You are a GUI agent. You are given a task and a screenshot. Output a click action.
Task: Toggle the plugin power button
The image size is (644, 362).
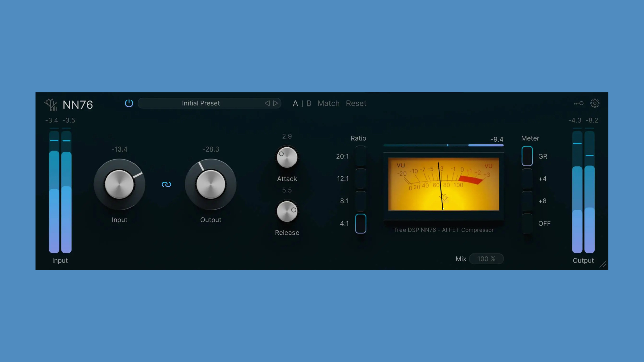tap(129, 103)
